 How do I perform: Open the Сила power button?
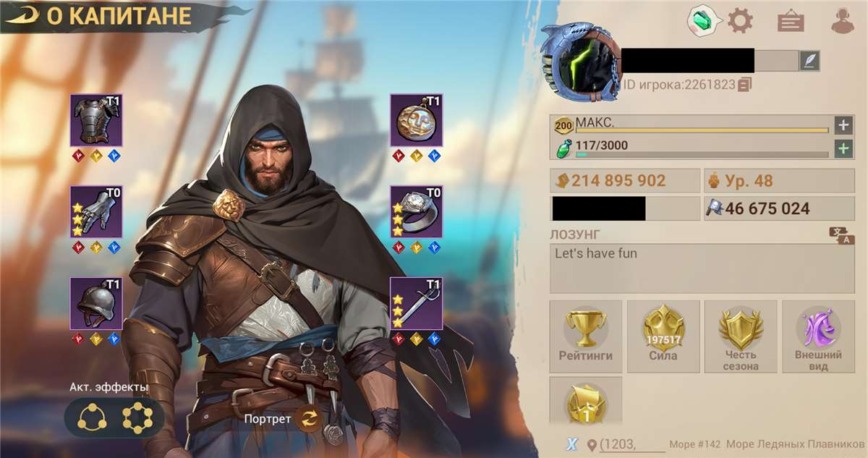(x=663, y=336)
